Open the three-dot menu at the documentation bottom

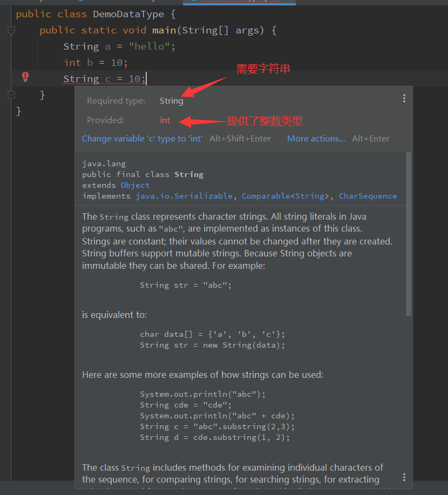click(404, 477)
